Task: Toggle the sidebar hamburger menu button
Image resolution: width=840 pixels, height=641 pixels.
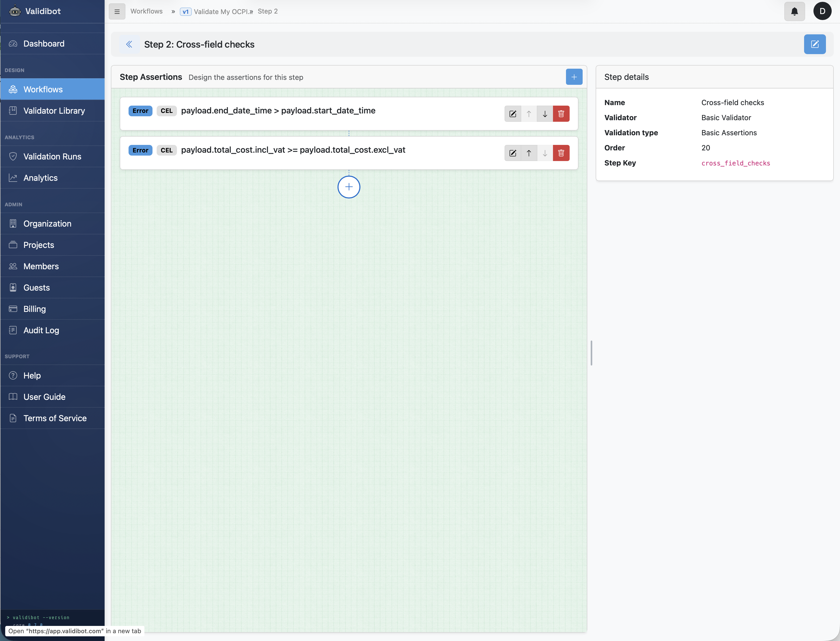Action: coord(117,11)
